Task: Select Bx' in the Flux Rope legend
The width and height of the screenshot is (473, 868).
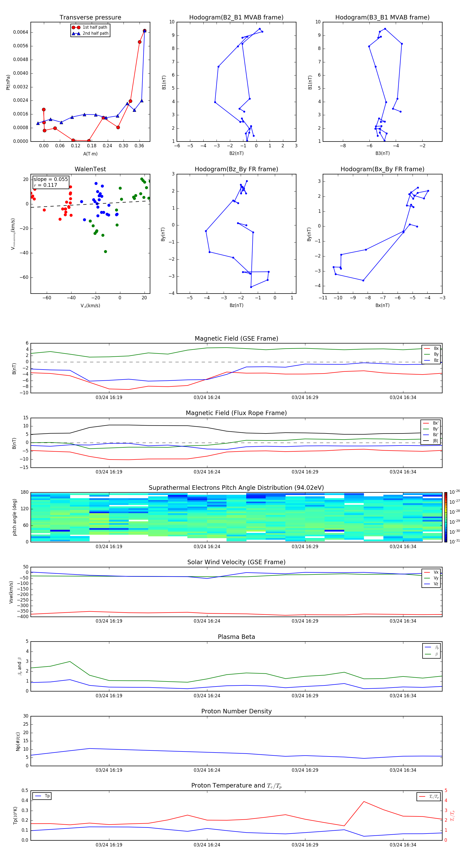Action: pos(431,423)
